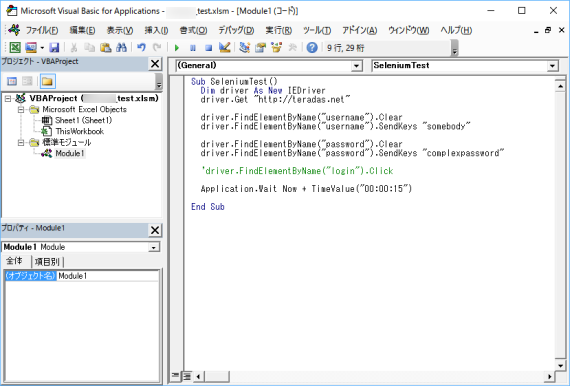Open the (General) object dropdown
Screen dimensions: 570x386
click(x=357, y=66)
